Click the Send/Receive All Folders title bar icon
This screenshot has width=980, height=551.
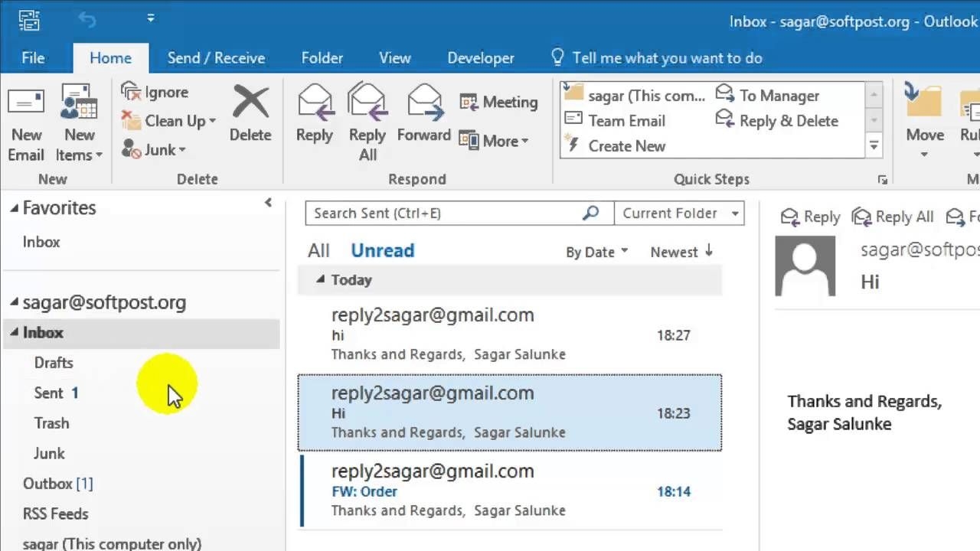pyautogui.click(x=28, y=19)
